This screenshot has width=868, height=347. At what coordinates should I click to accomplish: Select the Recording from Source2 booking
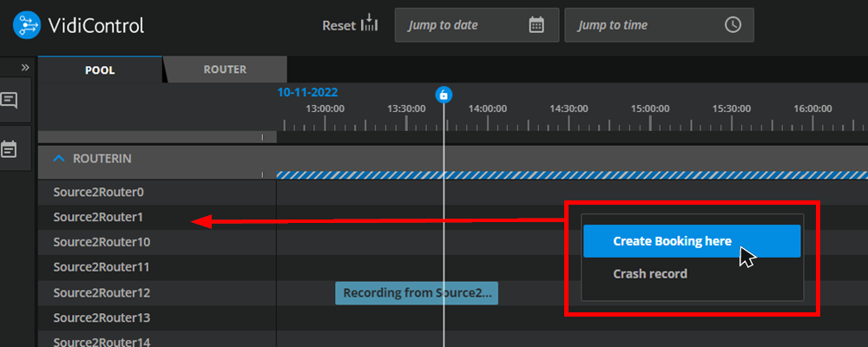[x=417, y=293]
